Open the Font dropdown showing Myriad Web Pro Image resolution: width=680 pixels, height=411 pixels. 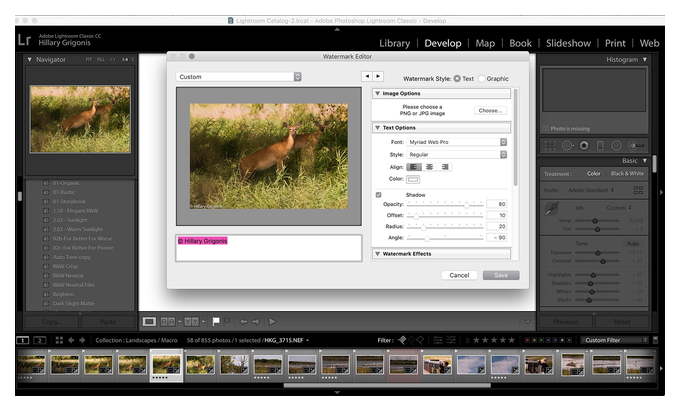point(457,142)
